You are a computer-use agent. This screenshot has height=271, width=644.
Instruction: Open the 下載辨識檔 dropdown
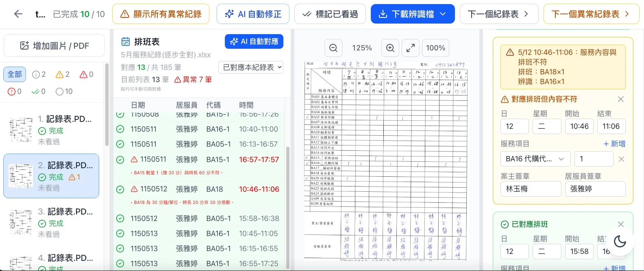413,14
